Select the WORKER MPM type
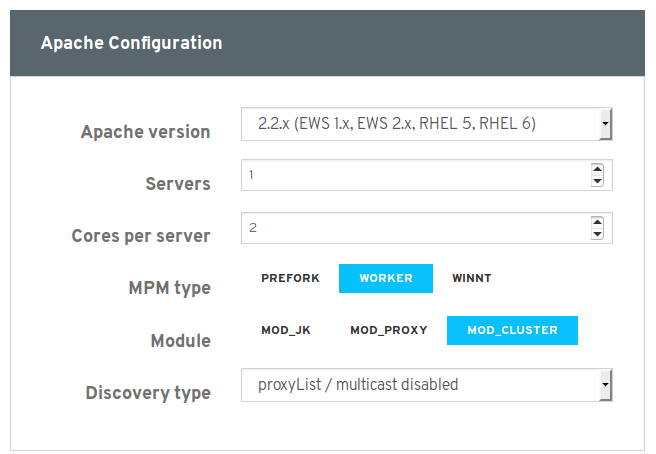The height and width of the screenshot is (454, 656). 386,278
